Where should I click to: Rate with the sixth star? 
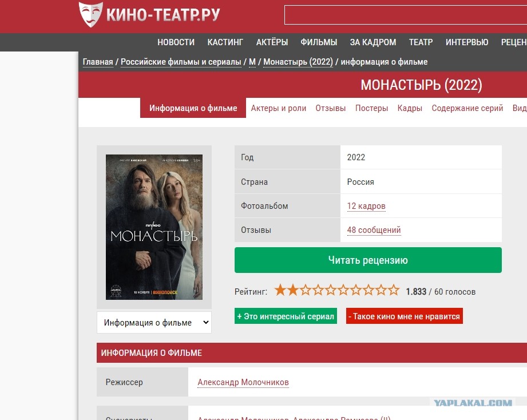343,290
